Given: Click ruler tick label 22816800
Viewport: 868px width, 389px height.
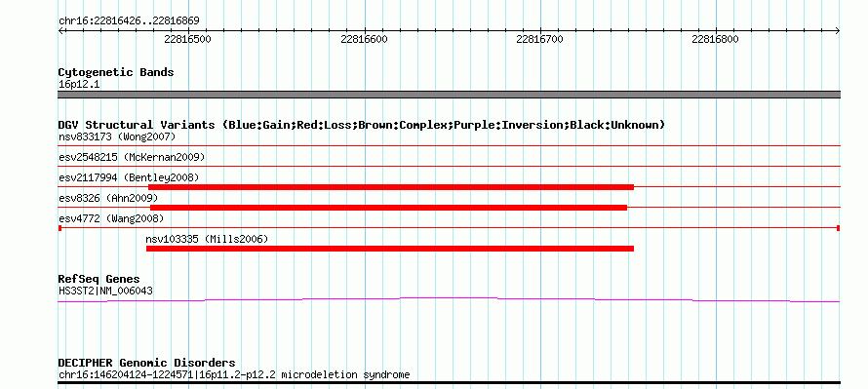Looking at the screenshot, I should point(715,39).
